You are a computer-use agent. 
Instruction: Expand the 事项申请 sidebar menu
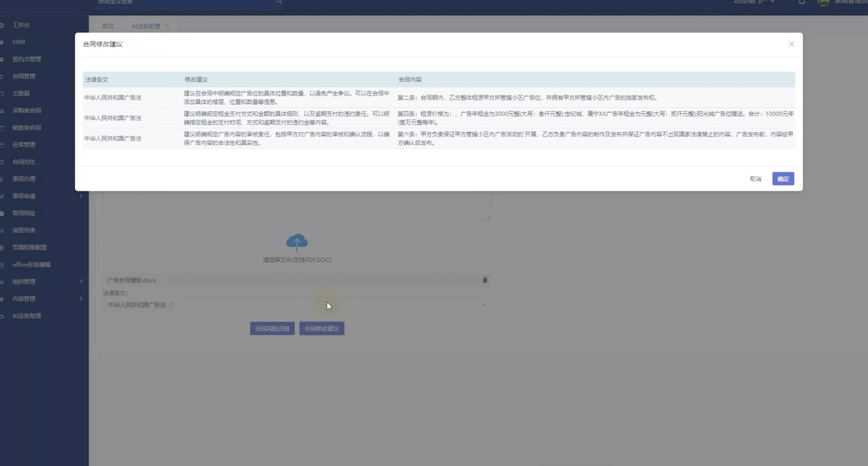(81, 196)
